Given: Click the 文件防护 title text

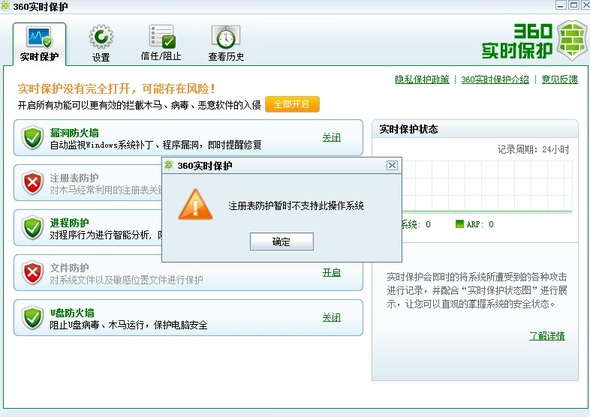Looking at the screenshot, I should tap(69, 268).
